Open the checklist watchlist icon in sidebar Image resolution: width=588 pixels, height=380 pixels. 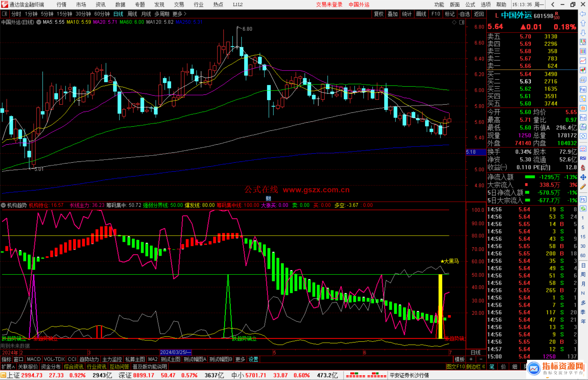pyautogui.click(x=583, y=42)
